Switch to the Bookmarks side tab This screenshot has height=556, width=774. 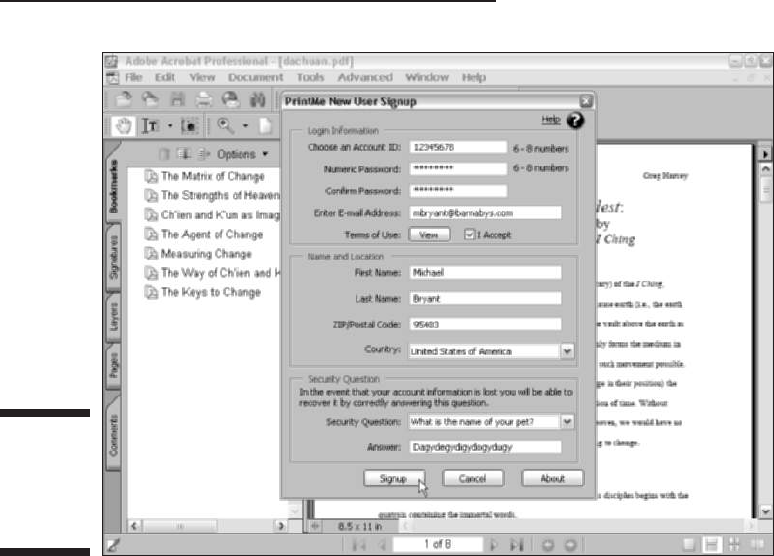(x=113, y=185)
